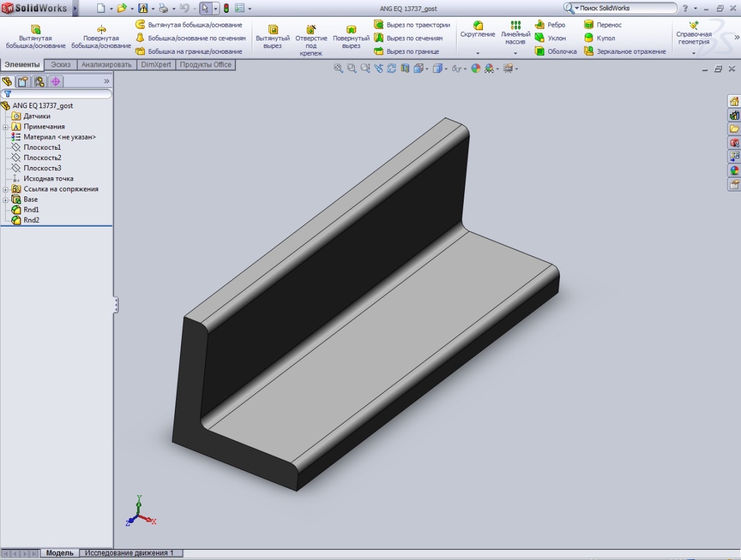The width and height of the screenshot is (741, 560).
Task: Open SolidWorks Resources house icon
Action: click(734, 102)
